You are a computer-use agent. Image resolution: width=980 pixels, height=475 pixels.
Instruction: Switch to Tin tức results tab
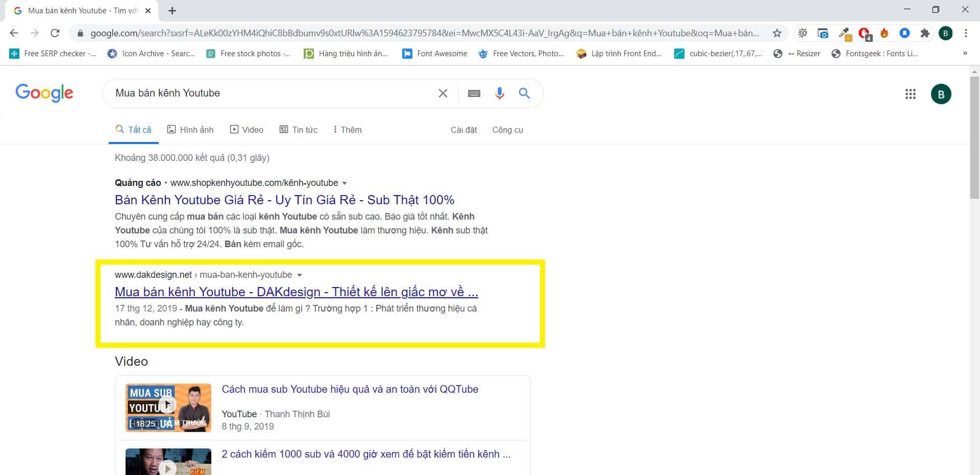tap(299, 130)
